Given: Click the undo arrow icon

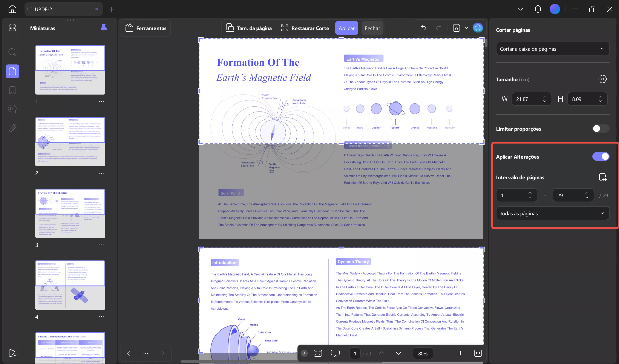Looking at the screenshot, I should (423, 28).
